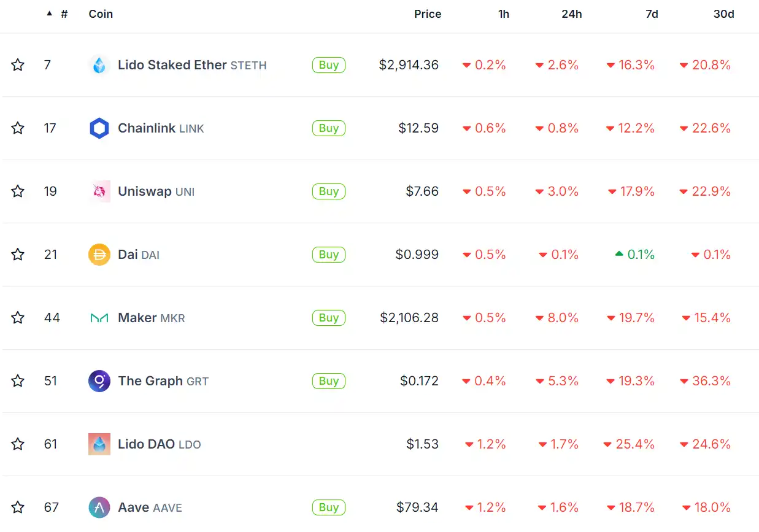This screenshot has width=759, height=532.
Task: Click The Graph GRT logo
Action: pyautogui.click(x=99, y=381)
